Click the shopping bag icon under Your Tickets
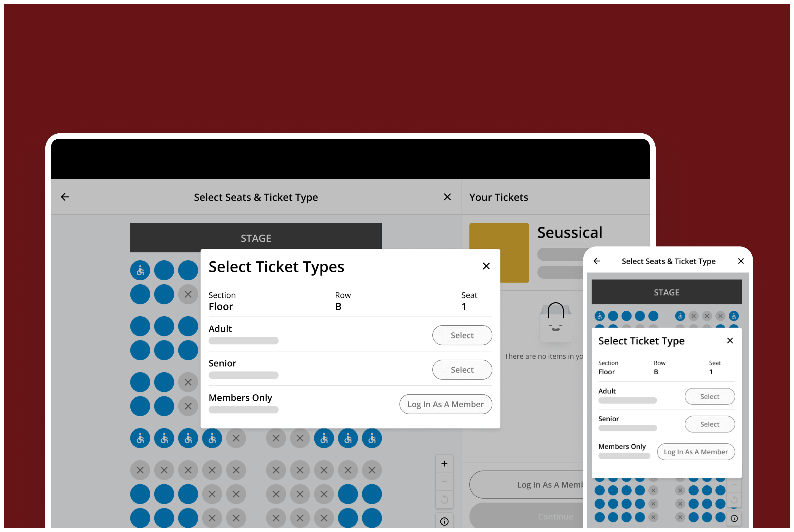Screen dimensions: 794x532 [x=555, y=322]
